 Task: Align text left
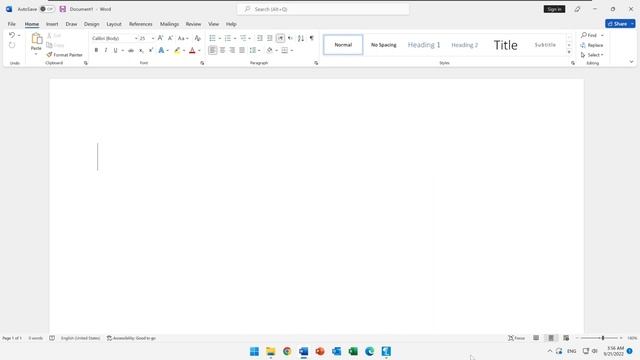coord(212,50)
